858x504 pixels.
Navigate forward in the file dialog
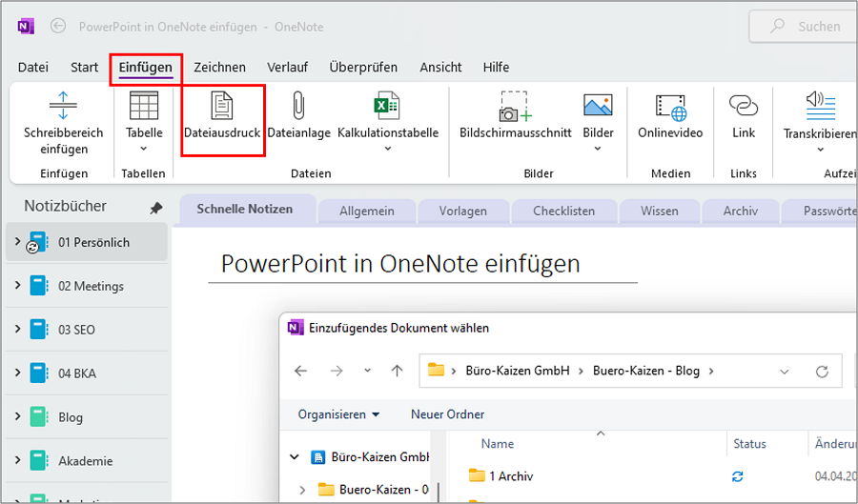(x=337, y=372)
